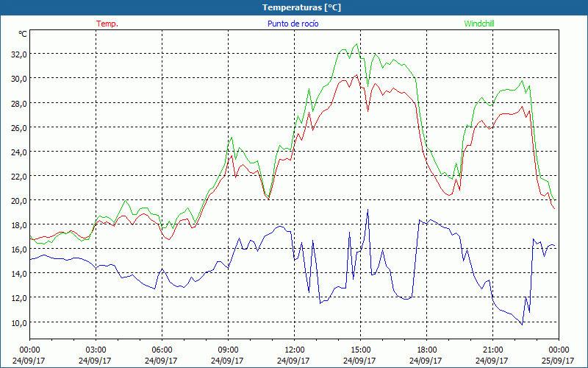Screen dimensions: 588x368
Task: Click the Punto de rocío legend label
Action: [293, 24]
